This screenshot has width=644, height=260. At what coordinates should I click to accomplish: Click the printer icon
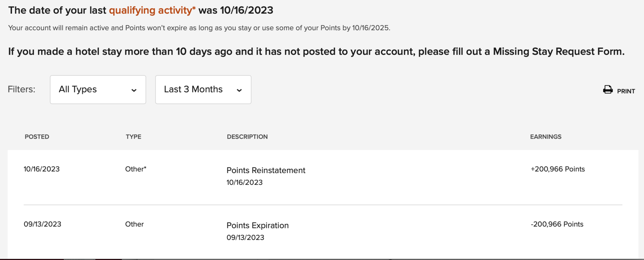tap(608, 90)
